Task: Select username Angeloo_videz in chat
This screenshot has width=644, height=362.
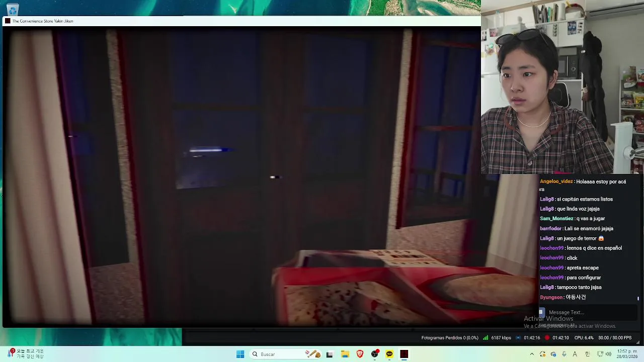Action: coord(556,182)
